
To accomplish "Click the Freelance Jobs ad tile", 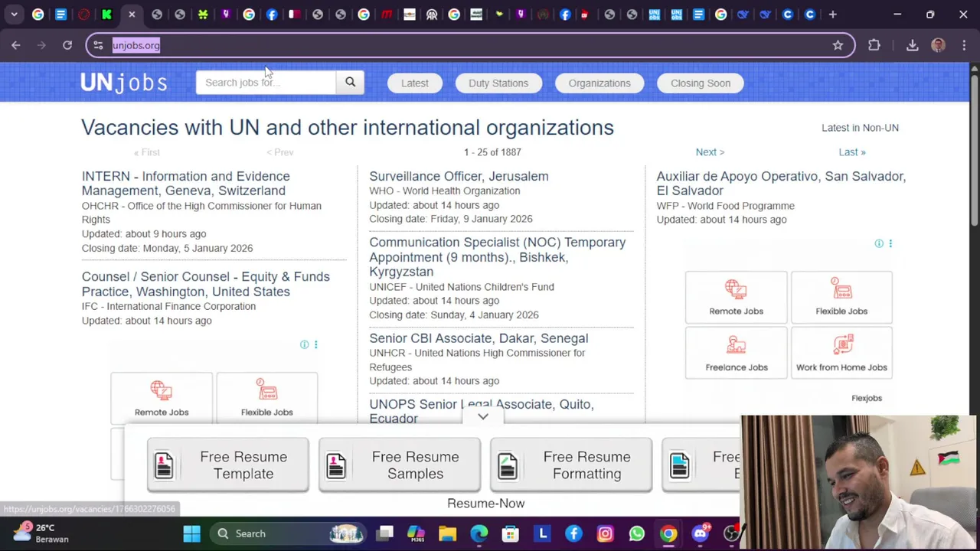I will (736, 353).
